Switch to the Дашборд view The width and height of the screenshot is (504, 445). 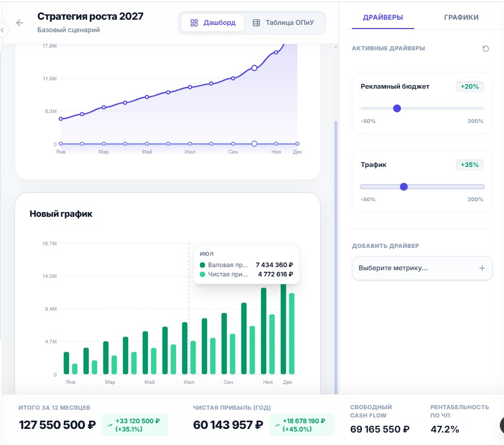pyautogui.click(x=213, y=23)
